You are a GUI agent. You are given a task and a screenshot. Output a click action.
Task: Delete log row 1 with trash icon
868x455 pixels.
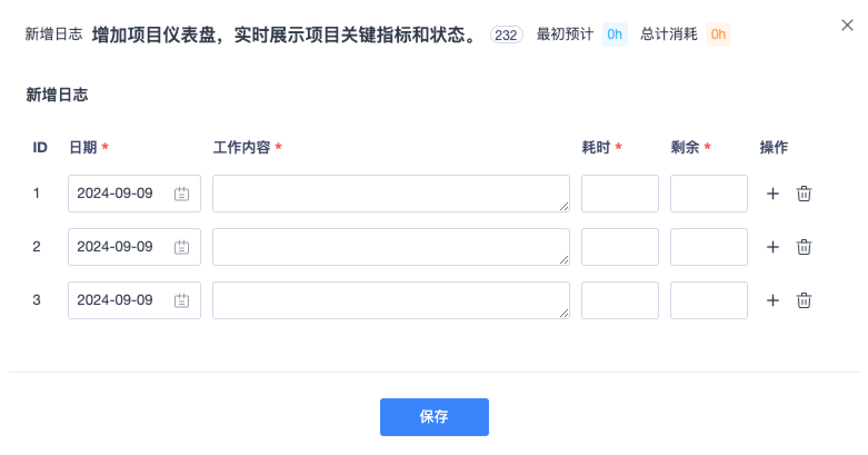(804, 194)
